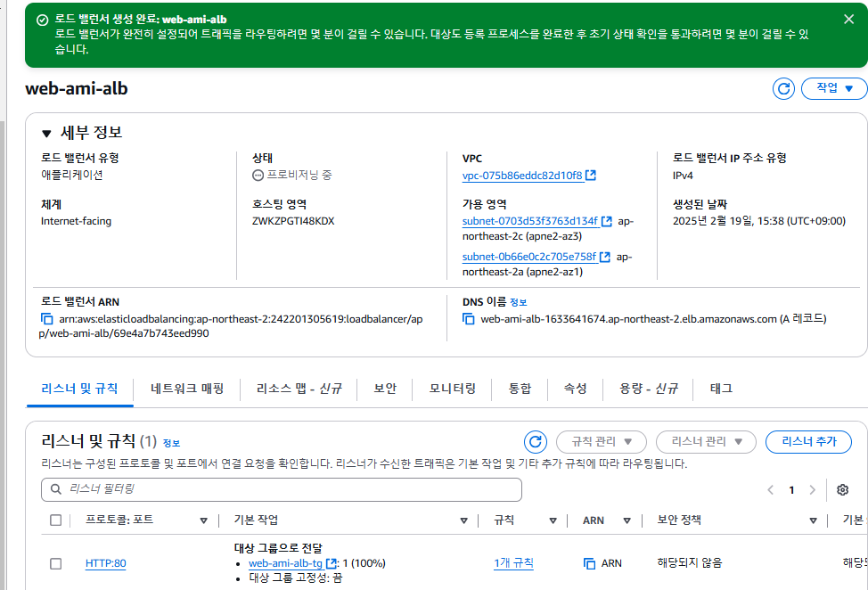Switch to the 모니터링 tab

452,389
